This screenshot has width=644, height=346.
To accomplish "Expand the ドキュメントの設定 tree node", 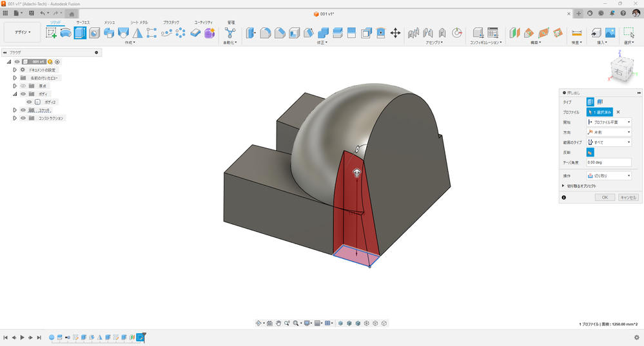I will click(15, 70).
